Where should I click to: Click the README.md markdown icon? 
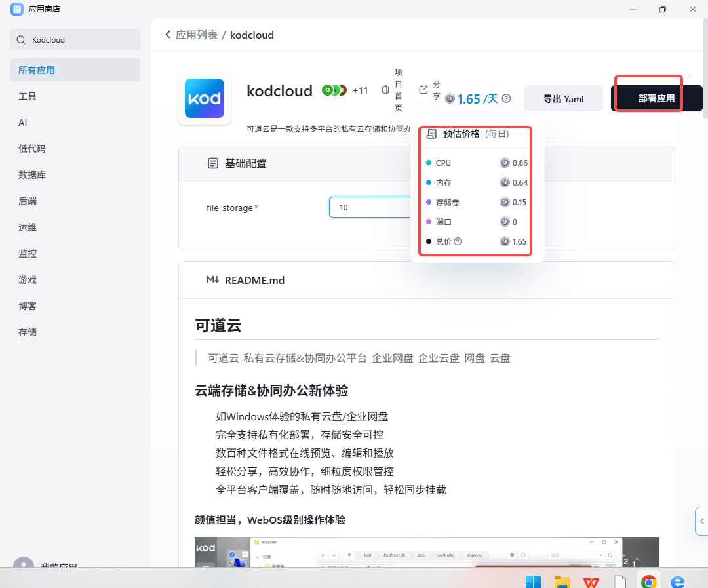click(212, 279)
